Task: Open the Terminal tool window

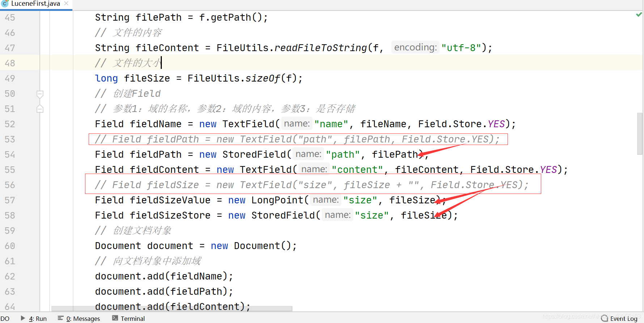Action: pyautogui.click(x=129, y=318)
